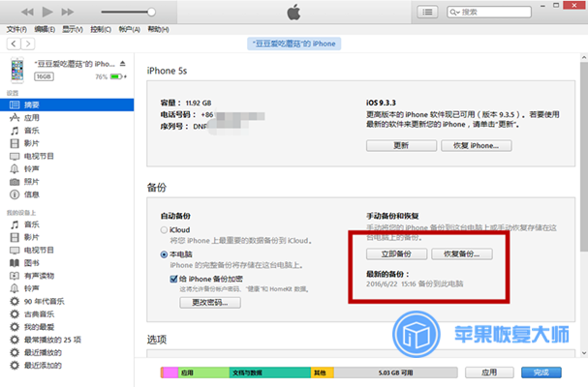The image size is (588, 387).
Task: Click the 应用 segment of storage bar
Action: click(203, 372)
